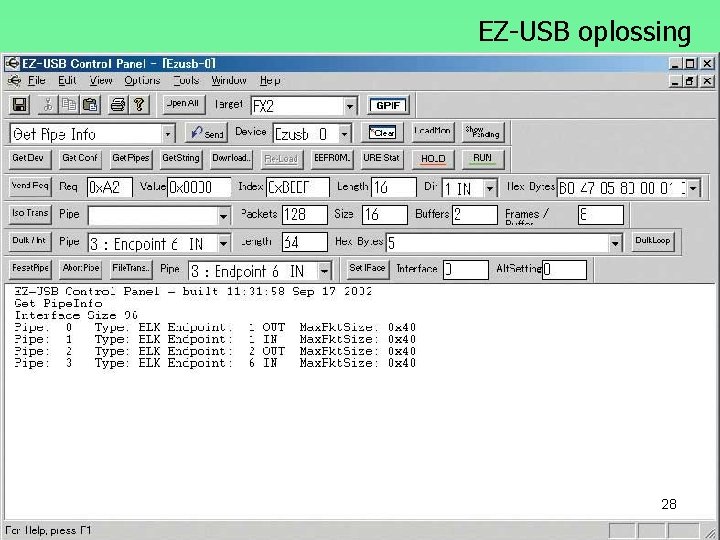Click the Size field showing 16
The image size is (720, 540).
(384, 215)
